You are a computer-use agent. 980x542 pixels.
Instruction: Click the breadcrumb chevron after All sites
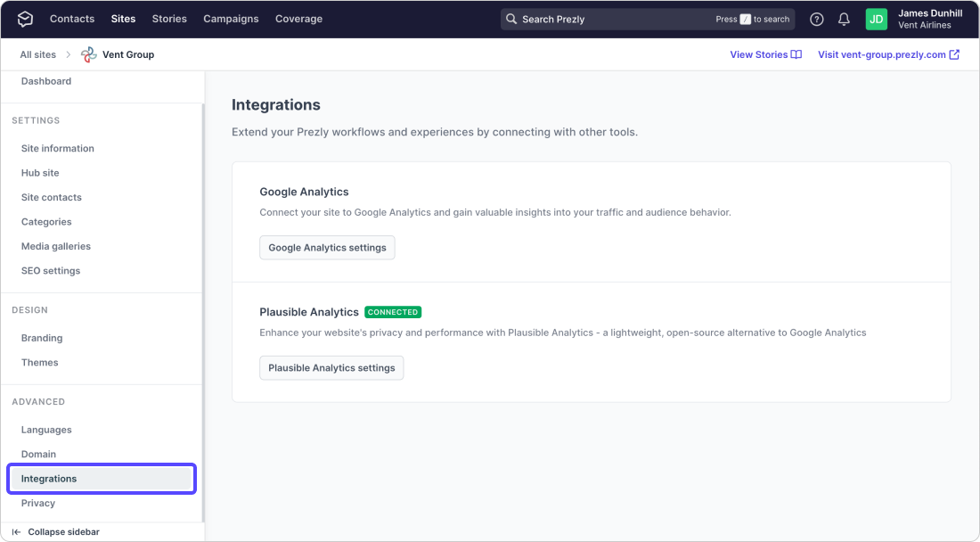(x=68, y=55)
